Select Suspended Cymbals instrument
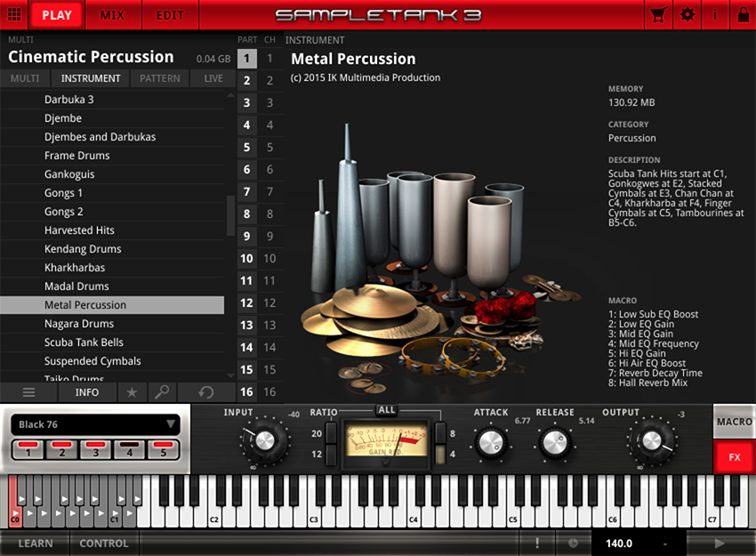Viewport: 756px width, 556px height. coord(112,361)
